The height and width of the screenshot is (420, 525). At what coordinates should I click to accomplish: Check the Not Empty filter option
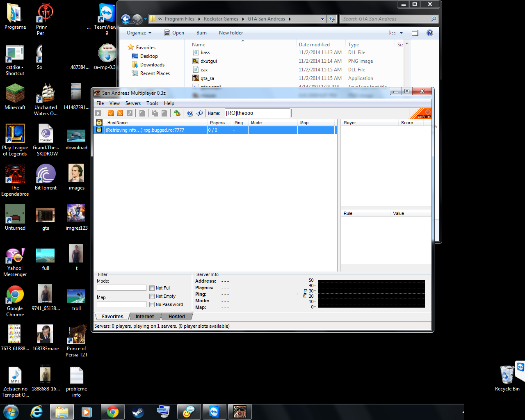coord(152,296)
